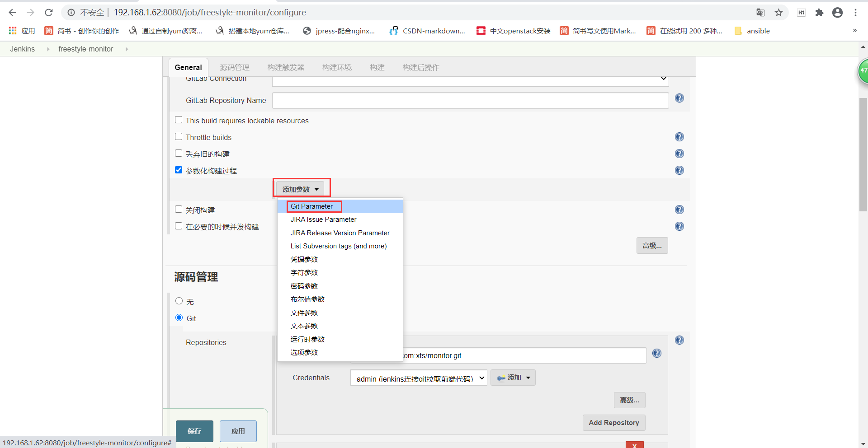Show more bookmarks overflow chevron

click(855, 31)
